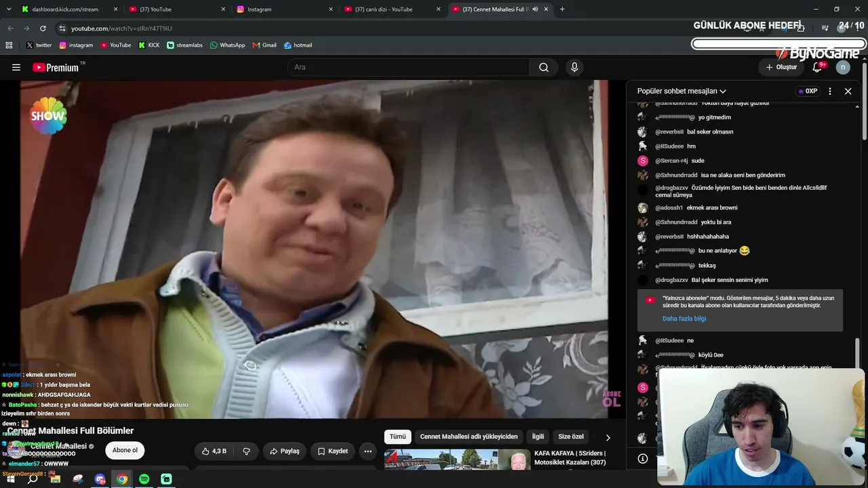Share the video via Paylaş

click(x=284, y=451)
